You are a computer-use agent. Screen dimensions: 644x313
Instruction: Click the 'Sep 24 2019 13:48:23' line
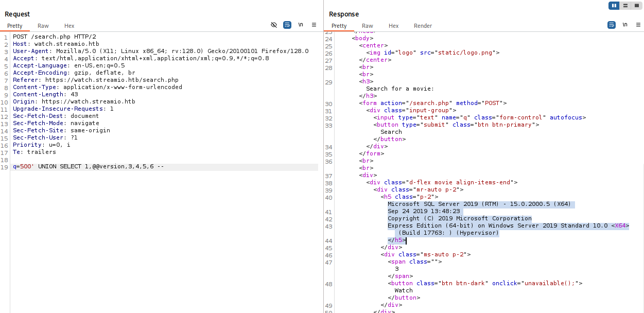[x=424, y=211]
